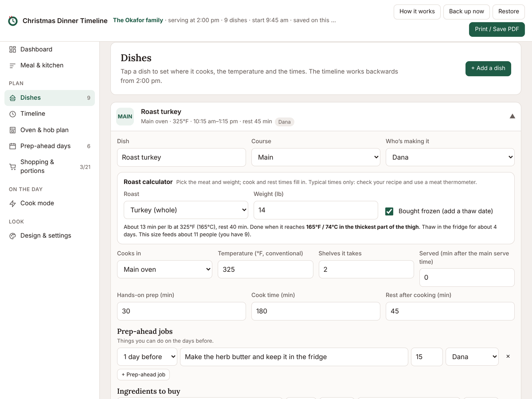Open Design & settings palette icon
The image size is (532, 399).
tap(12, 236)
